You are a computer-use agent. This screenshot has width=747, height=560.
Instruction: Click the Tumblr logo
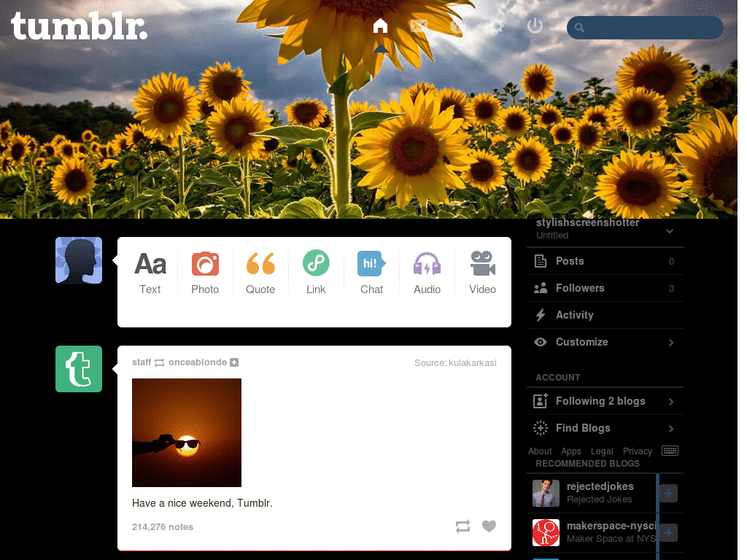(79, 26)
